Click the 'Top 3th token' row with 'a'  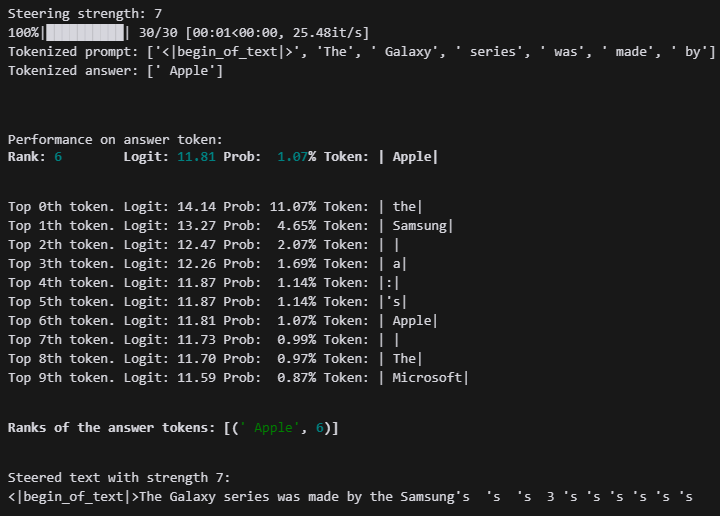pyautogui.click(x=207, y=264)
